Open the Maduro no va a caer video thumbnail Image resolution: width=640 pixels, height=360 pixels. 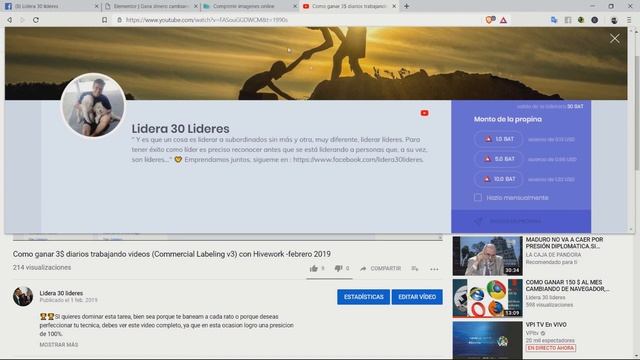(x=487, y=256)
